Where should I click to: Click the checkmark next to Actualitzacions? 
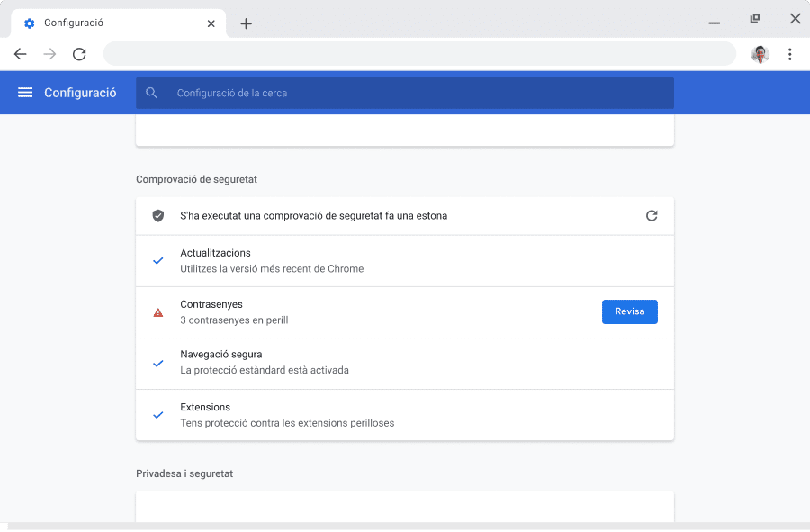point(158,261)
